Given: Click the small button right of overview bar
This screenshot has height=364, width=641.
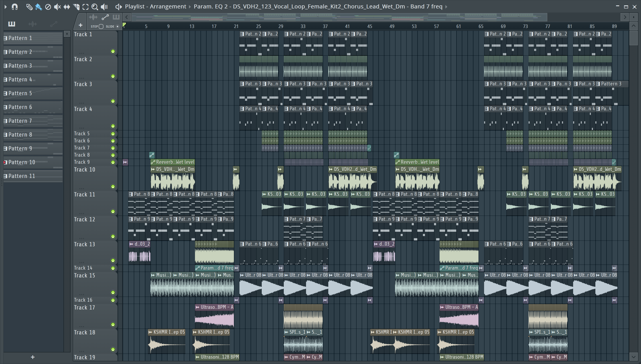Looking at the screenshot, I should (633, 17).
